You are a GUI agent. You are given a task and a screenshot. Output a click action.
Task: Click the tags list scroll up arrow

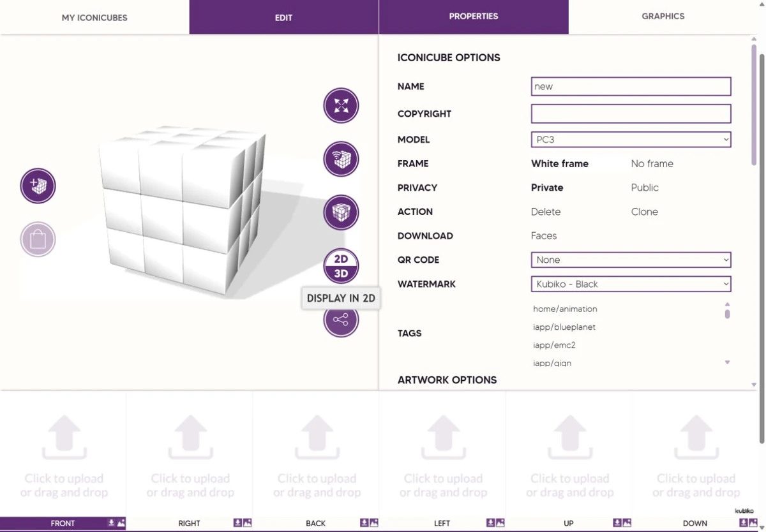[x=727, y=304]
